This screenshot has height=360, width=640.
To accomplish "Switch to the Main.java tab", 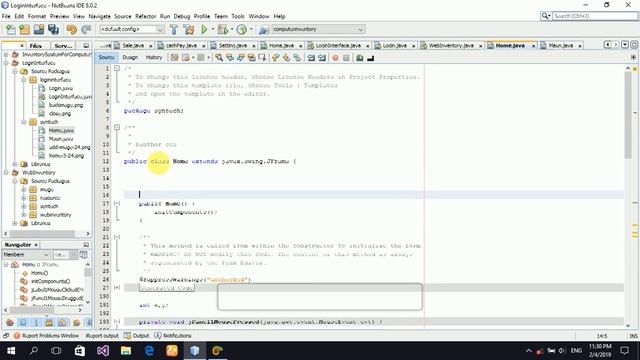I will coord(560,46).
